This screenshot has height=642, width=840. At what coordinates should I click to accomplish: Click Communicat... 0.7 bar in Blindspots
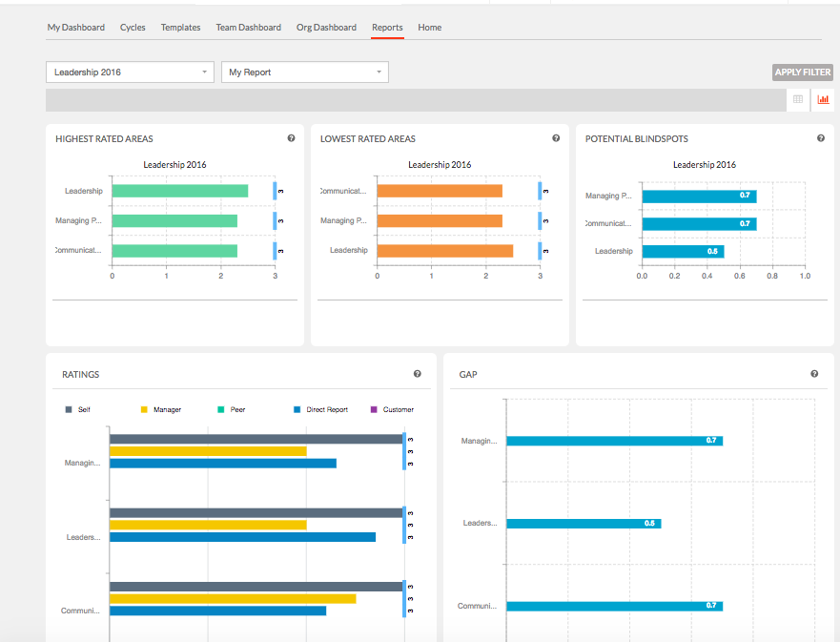[699, 224]
